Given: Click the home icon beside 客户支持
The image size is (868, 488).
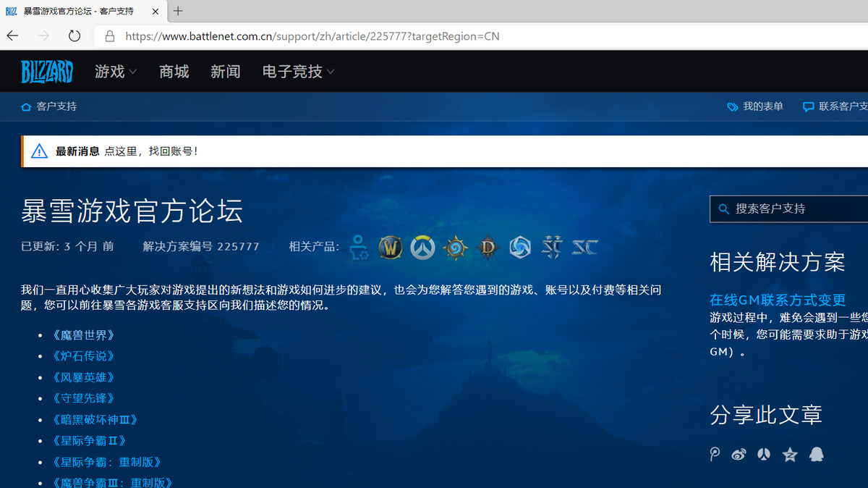Looking at the screenshot, I should point(26,106).
